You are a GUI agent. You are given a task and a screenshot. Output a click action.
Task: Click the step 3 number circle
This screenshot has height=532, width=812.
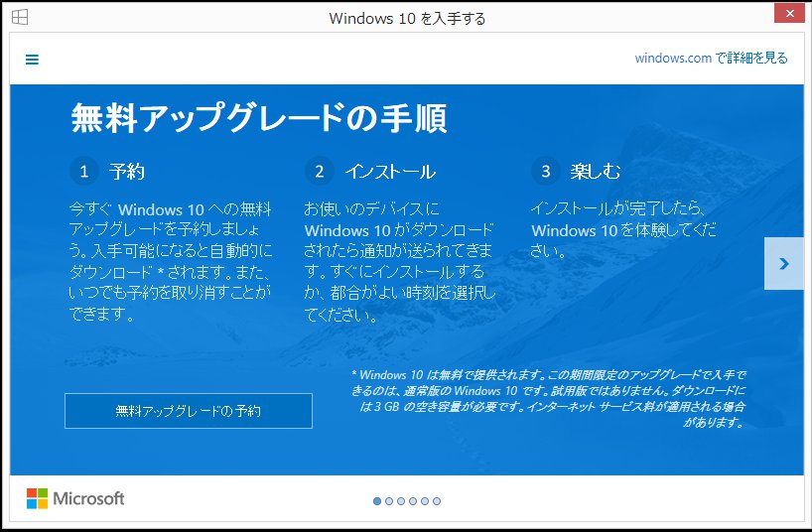pyautogui.click(x=546, y=171)
